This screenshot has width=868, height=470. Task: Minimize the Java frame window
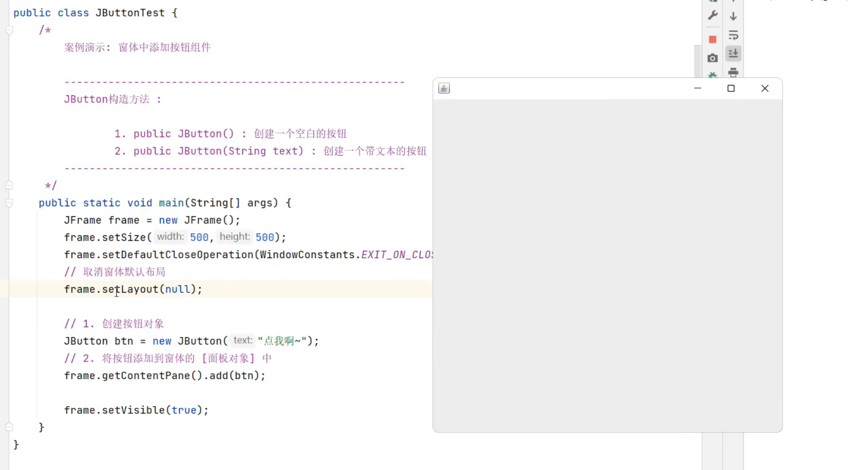698,88
